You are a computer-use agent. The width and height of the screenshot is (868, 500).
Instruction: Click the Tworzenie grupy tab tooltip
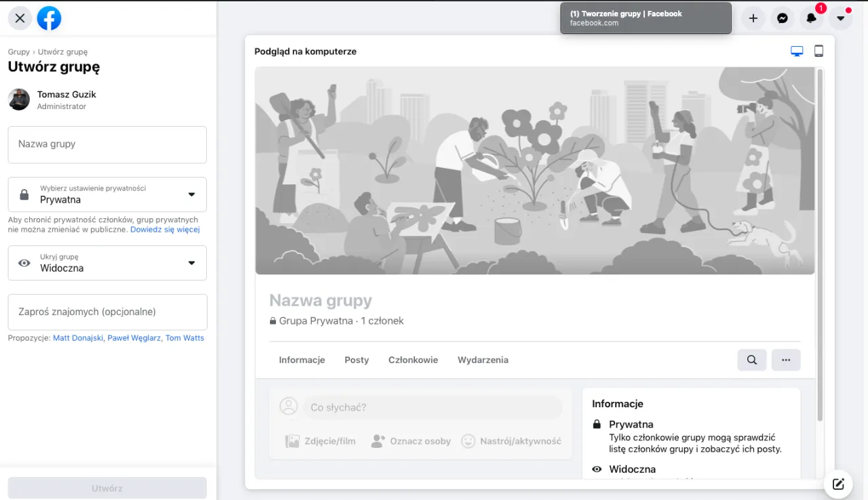pyautogui.click(x=646, y=18)
